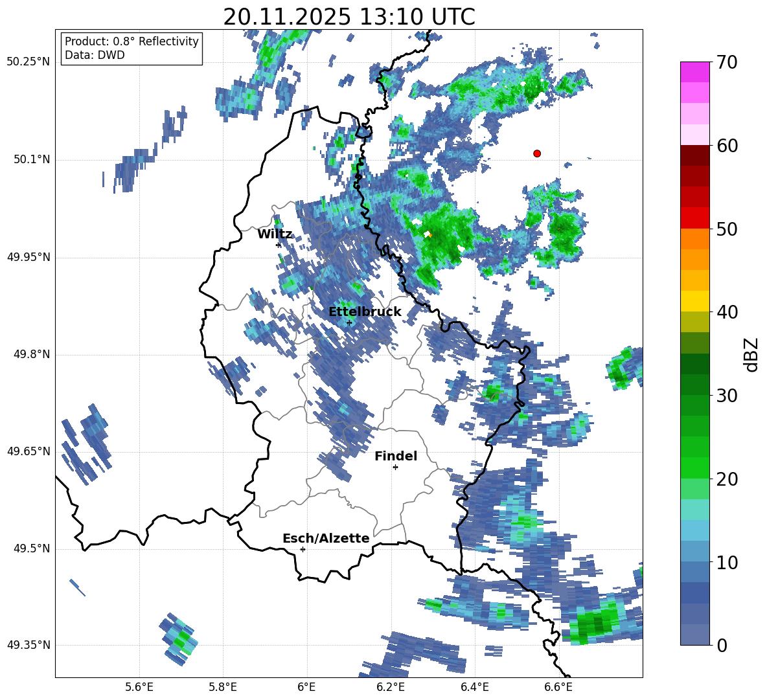Click the 50.25°N latitude label
Screen dimensions: 767x700
tap(29, 62)
